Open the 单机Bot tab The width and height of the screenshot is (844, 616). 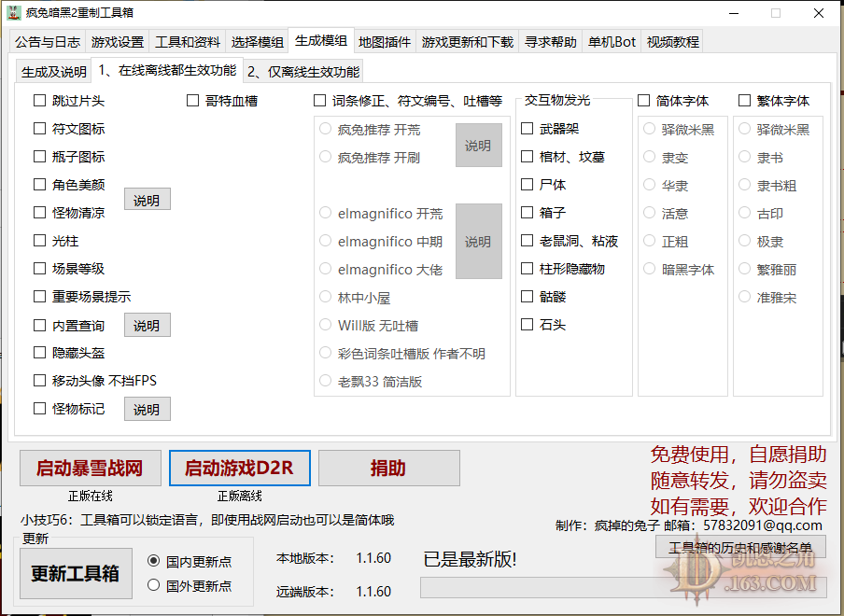pyautogui.click(x=612, y=42)
